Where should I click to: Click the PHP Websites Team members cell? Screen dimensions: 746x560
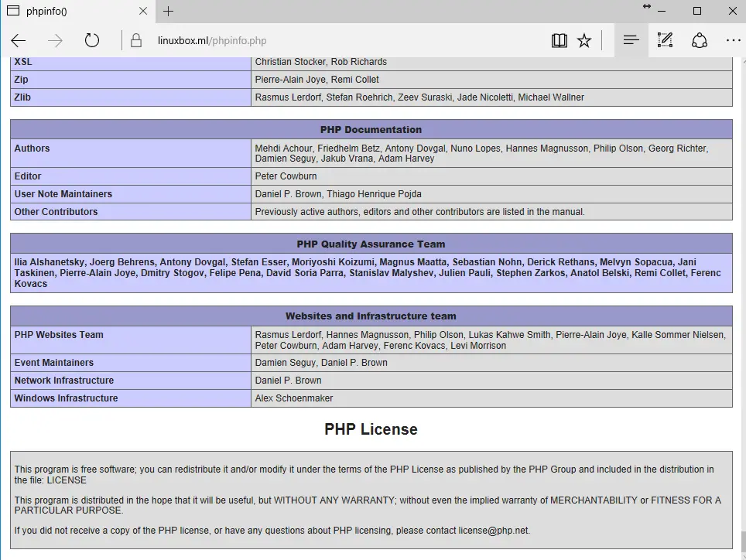(x=491, y=340)
